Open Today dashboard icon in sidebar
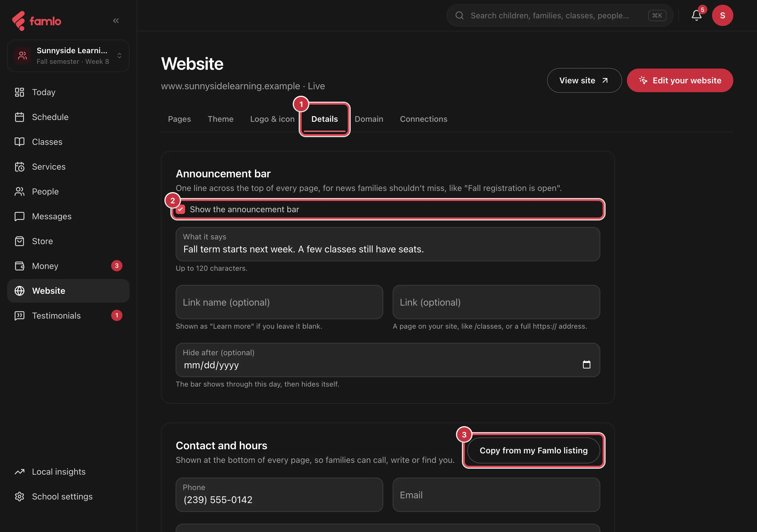757x532 pixels. click(x=20, y=92)
